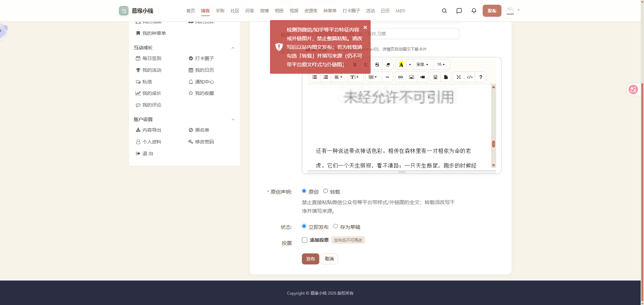This screenshot has height=305, width=644.
Task: Open 打卡圈子 in top navigation
Action: click(351, 11)
